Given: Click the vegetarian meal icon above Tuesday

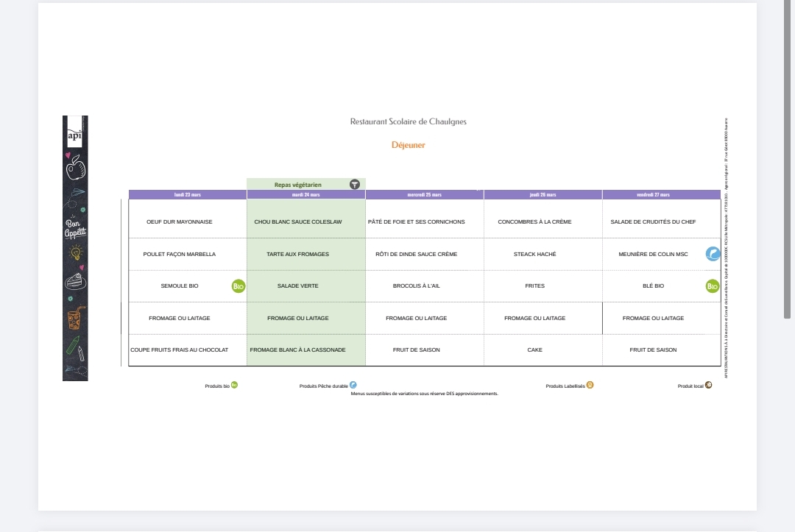Looking at the screenshot, I should click(354, 184).
